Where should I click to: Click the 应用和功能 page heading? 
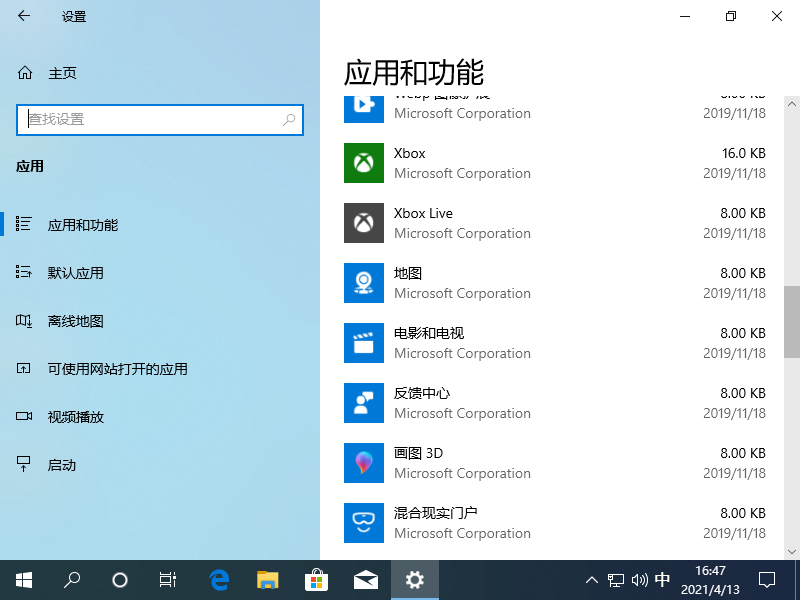(414, 72)
